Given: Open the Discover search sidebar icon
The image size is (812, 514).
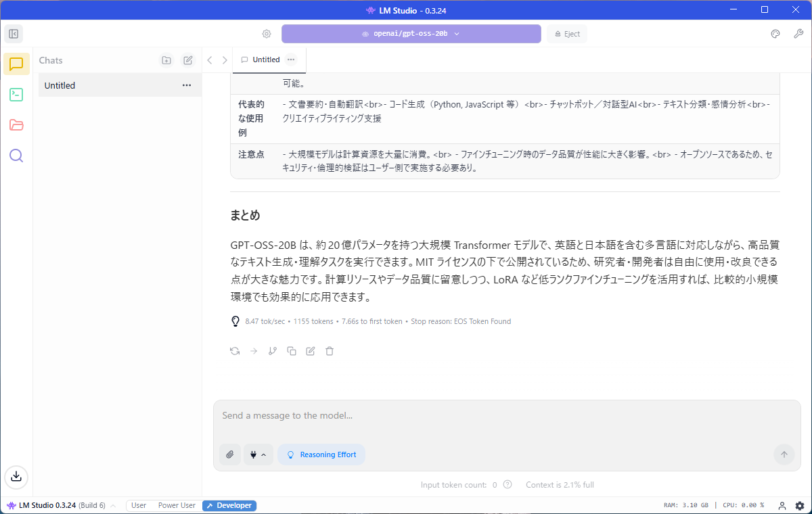Looking at the screenshot, I should tap(16, 156).
